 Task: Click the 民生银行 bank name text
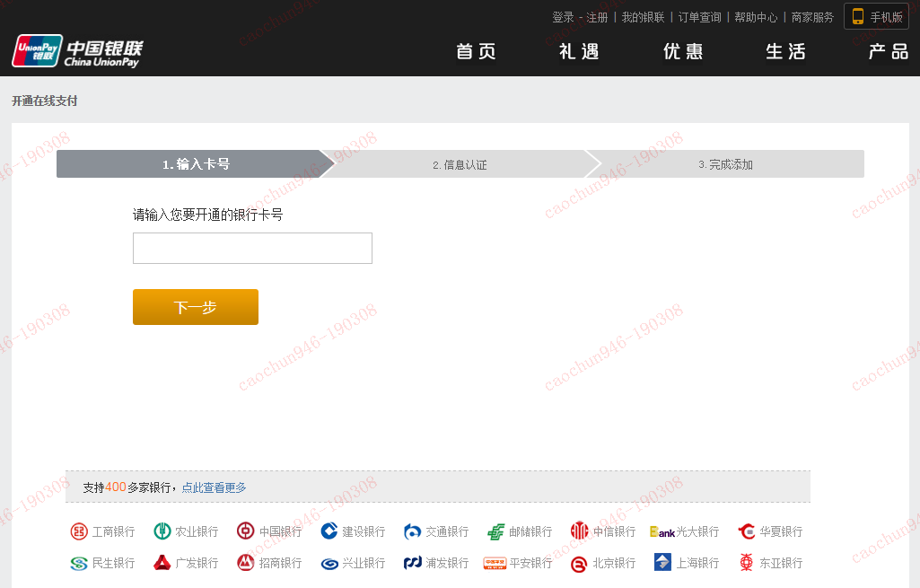[x=113, y=564]
